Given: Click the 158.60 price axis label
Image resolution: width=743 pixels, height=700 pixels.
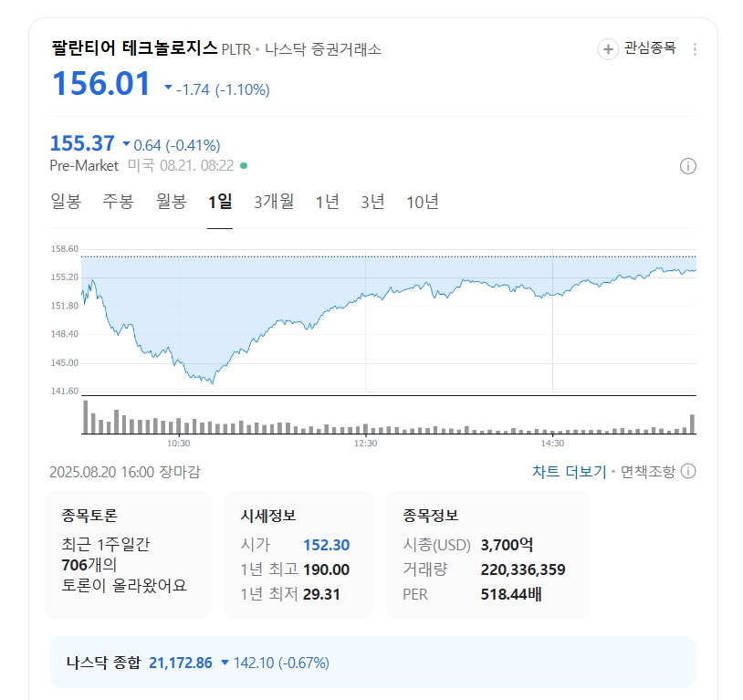Looking at the screenshot, I should pos(65,249).
